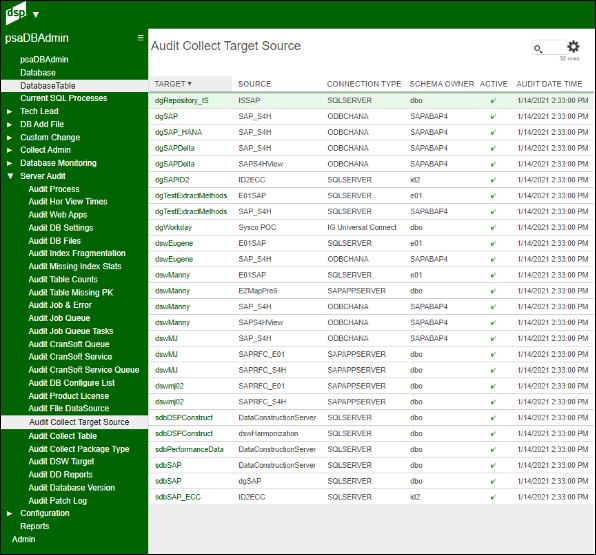
Task: Click target dgSAP_HANA cell
Action: click(178, 132)
